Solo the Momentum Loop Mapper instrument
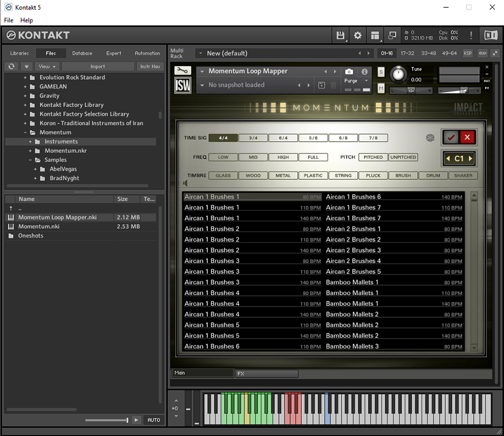This screenshot has height=436, width=504. (381, 72)
